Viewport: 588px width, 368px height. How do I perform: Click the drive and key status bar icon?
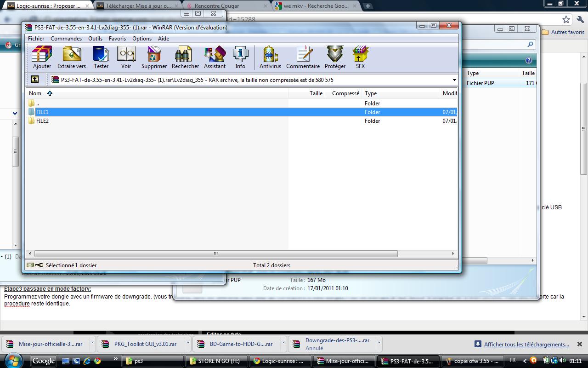tap(34, 265)
